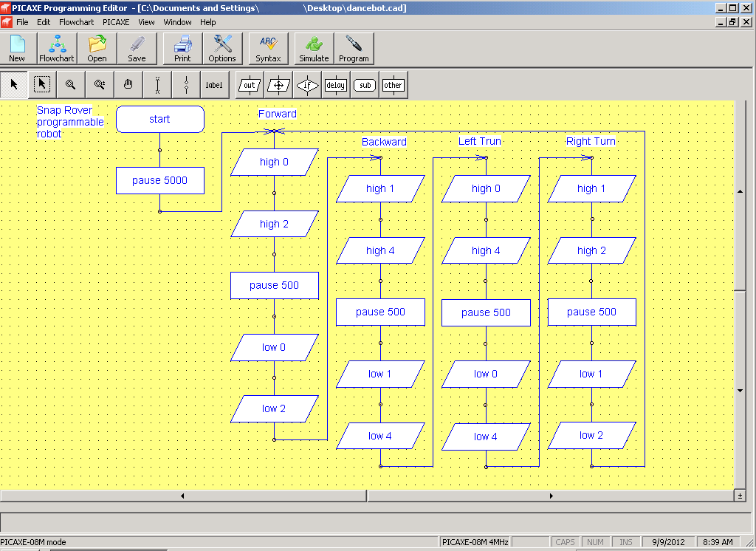Image resolution: width=756 pixels, height=551 pixels.
Task: Select the 'pause 5000' flowchart block
Action: pos(160,181)
